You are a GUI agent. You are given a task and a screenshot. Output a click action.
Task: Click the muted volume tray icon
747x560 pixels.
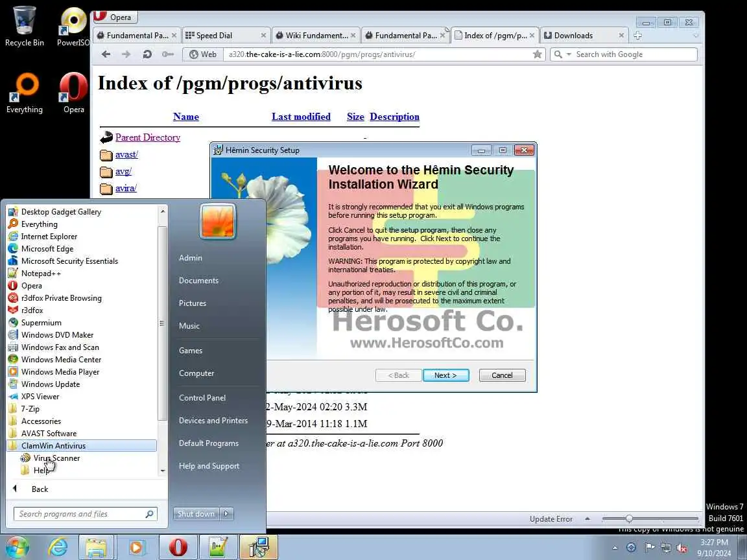pyautogui.click(x=682, y=548)
